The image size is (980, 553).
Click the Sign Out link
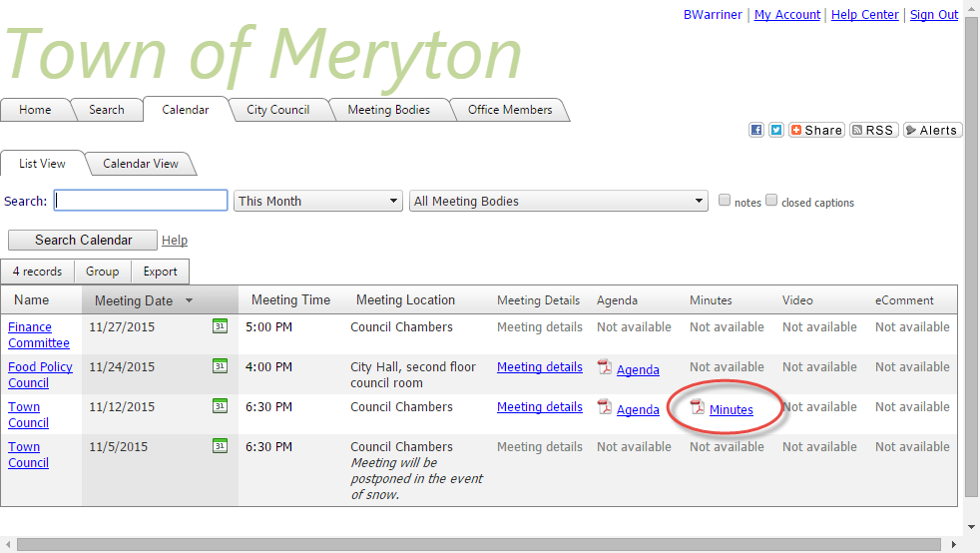tap(934, 14)
